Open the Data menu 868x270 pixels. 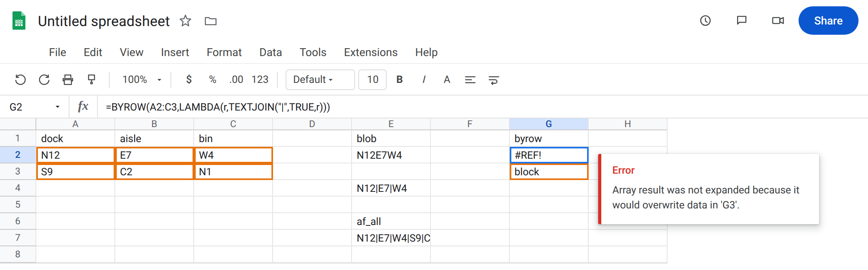pyautogui.click(x=271, y=52)
